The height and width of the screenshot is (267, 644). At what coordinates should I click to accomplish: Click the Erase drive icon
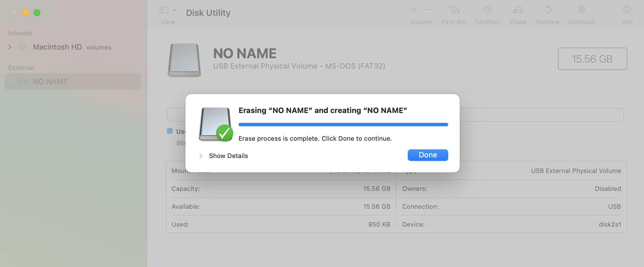tap(518, 10)
